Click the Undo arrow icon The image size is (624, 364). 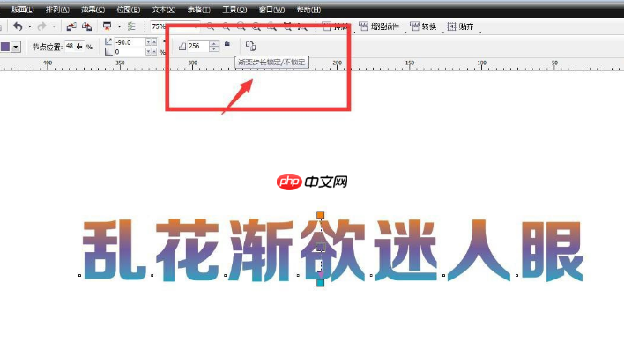(x=18, y=26)
